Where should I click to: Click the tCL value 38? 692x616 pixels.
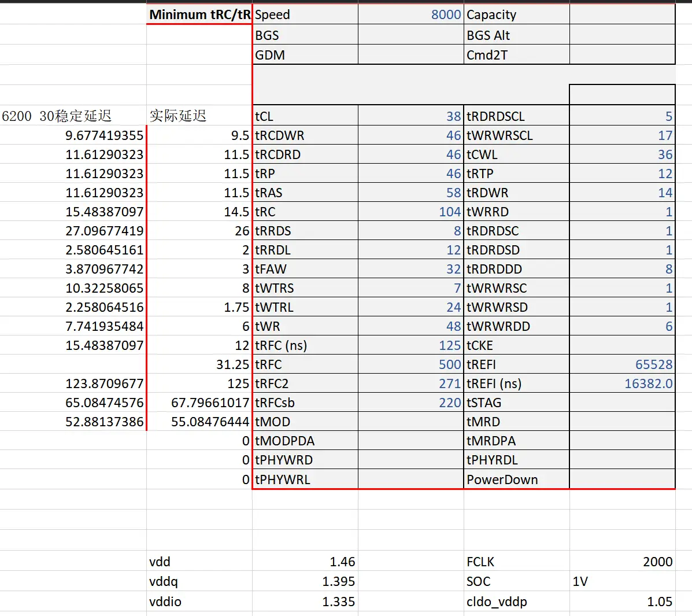(x=411, y=116)
